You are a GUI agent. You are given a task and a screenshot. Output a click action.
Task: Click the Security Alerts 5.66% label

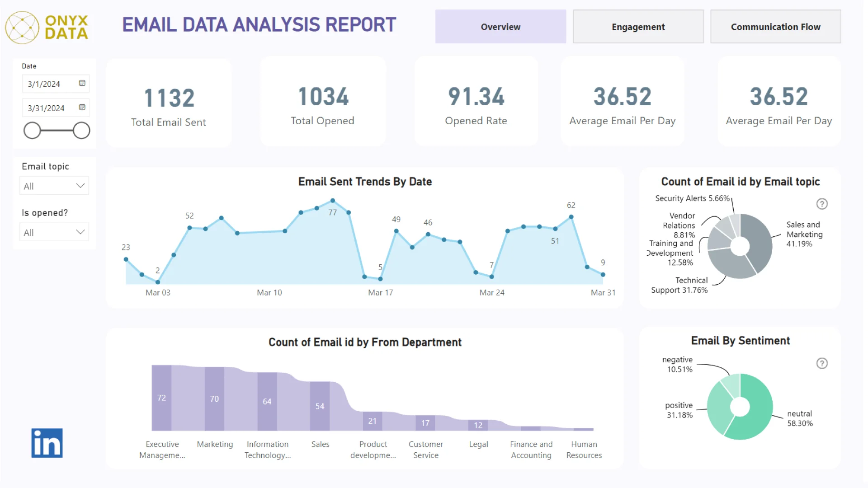tap(693, 198)
